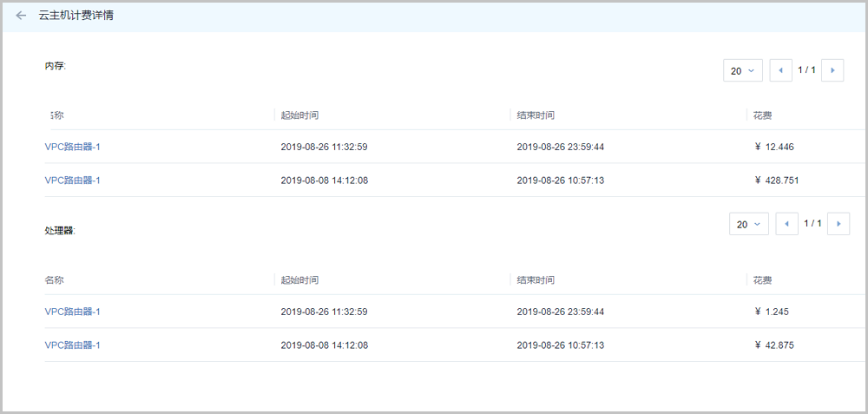Click 花费 column header in 处理器 table
Viewport: 868px width, 414px height.
point(763,280)
